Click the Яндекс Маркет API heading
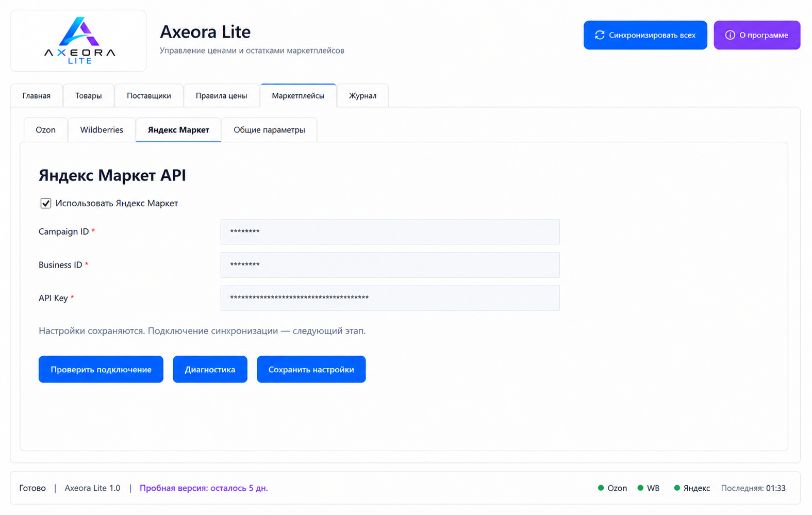 pos(112,175)
